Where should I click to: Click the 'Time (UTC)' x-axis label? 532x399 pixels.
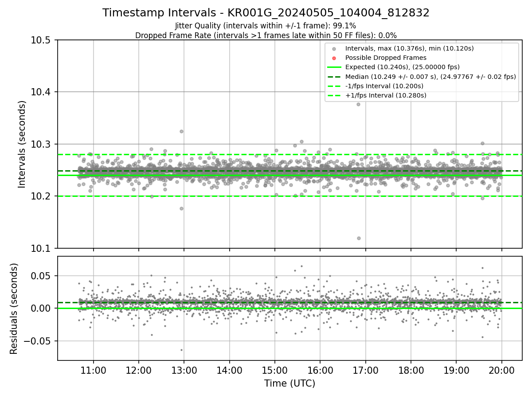pos(290,383)
